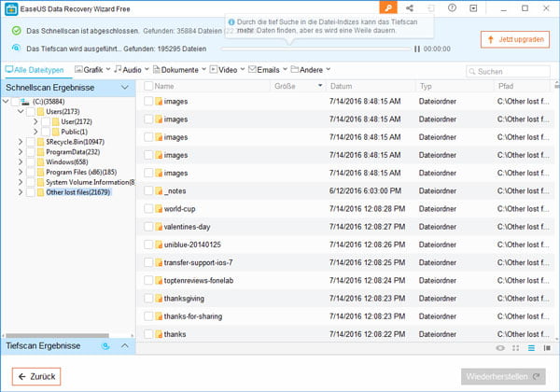The height and width of the screenshot is (392, 560).
Task: Open the dropdown menu icon in title bar
Action: point(473,8)
